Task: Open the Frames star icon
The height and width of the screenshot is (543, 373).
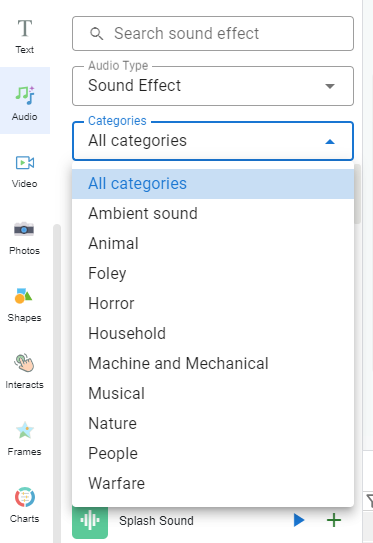Action: coord(25,430)
